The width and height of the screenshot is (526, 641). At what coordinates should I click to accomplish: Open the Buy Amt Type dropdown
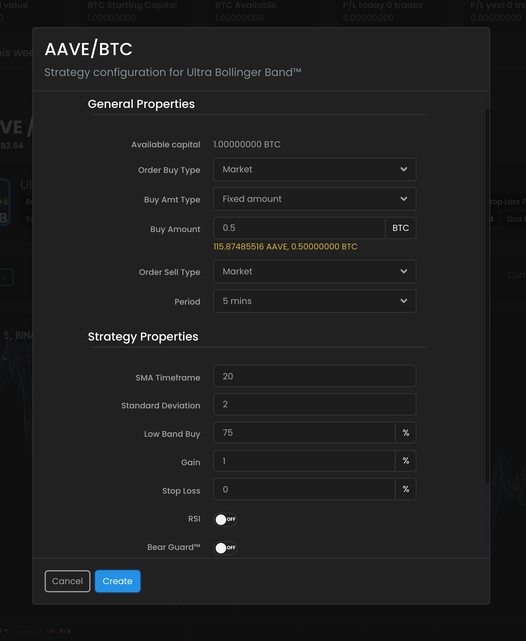point(315,199)
